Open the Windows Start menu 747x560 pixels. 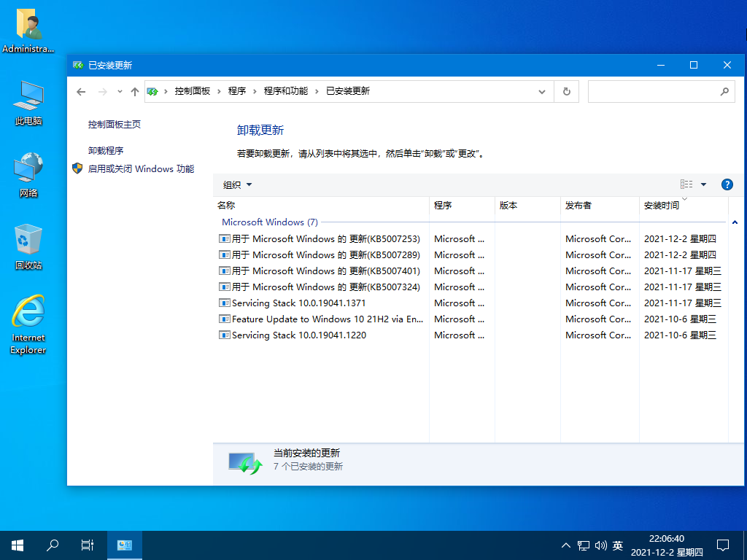[x=18, y=545]
